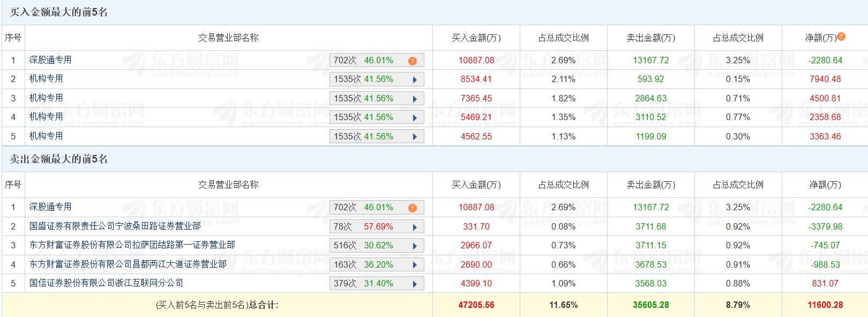
Task: Expand the 78次 57.69% arrow for 国盛证券
Action: [x=415, y=227]
